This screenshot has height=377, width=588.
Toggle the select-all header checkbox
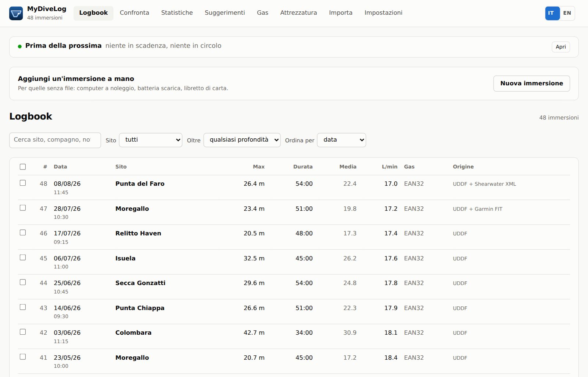[23, 167]
